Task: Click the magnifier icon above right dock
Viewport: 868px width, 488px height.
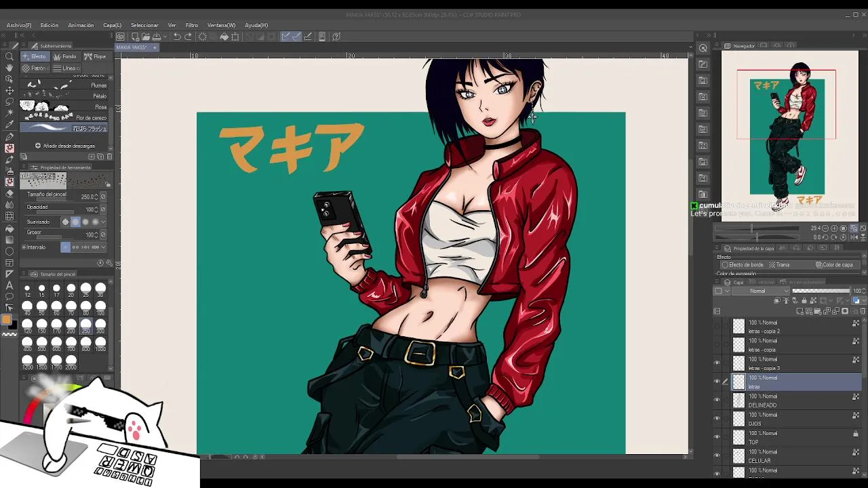Action: coord(703,47)
